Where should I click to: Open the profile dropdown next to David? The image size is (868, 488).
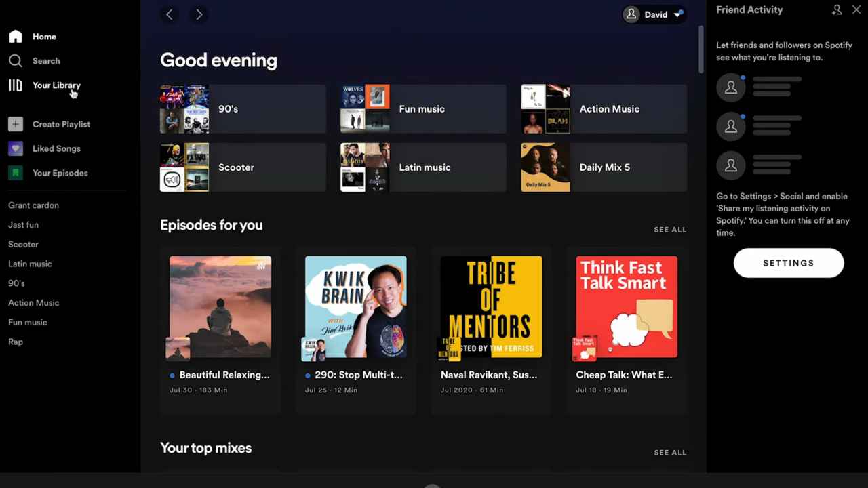click(678, 14)
